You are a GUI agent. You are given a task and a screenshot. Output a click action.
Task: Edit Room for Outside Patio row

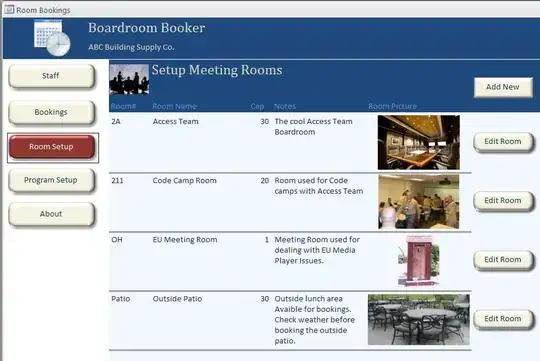pos(503,319)
